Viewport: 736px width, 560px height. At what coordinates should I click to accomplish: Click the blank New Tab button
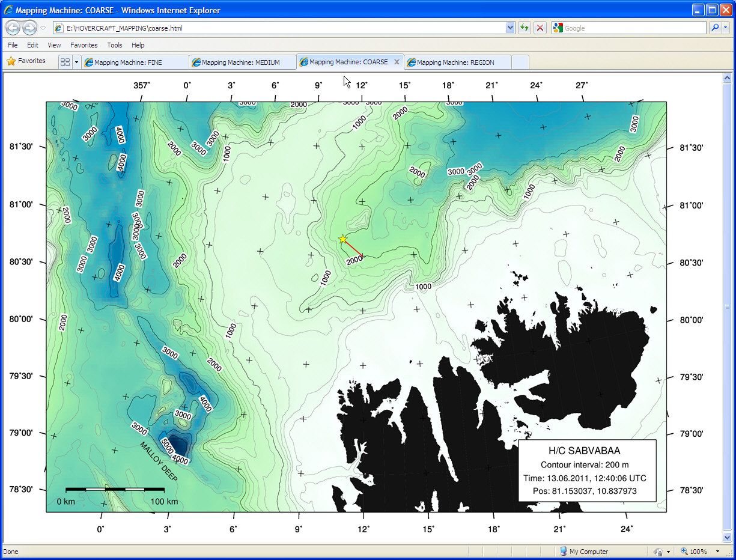pos(520,62)
